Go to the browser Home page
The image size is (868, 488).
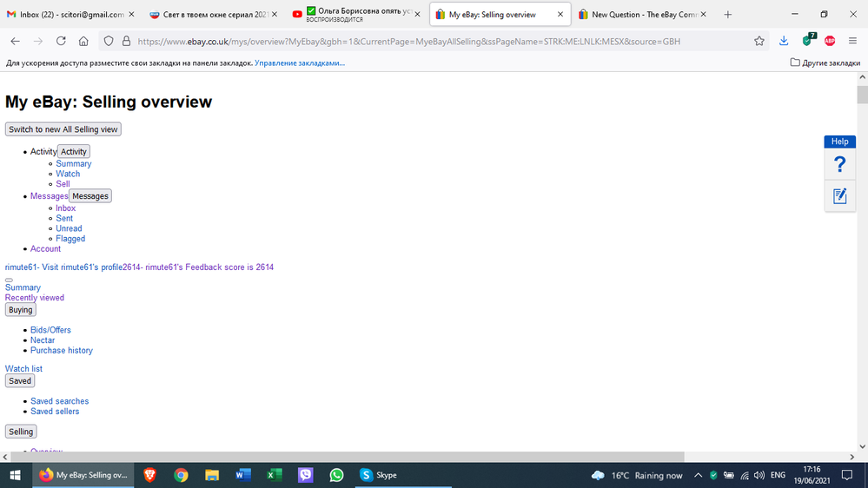tap(83, 41)
